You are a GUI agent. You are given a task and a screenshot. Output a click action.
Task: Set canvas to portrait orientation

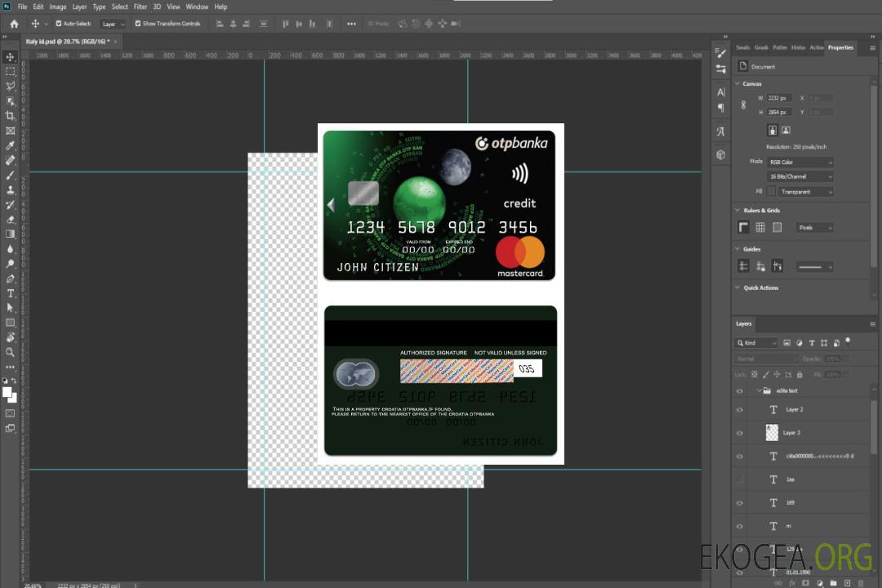click(x=773, y=131)
